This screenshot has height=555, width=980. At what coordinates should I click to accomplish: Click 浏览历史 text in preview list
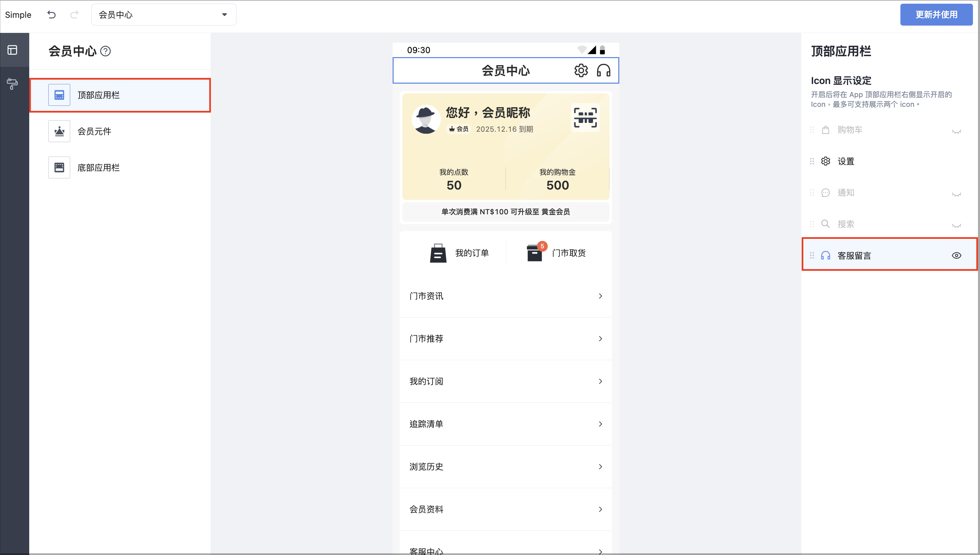click(427, 467)
